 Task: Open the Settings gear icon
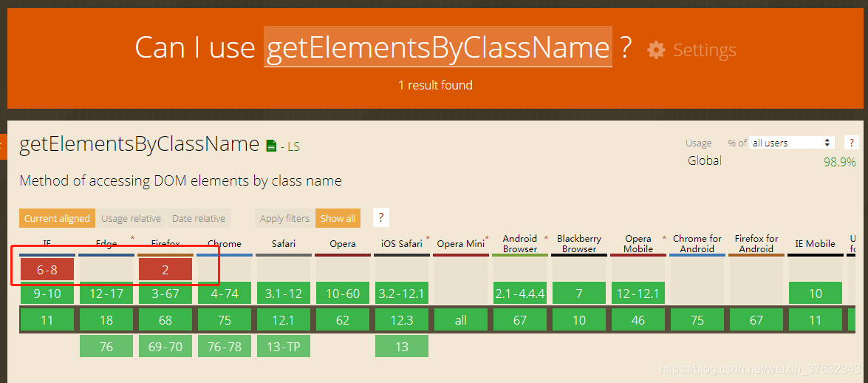(657, 50)
